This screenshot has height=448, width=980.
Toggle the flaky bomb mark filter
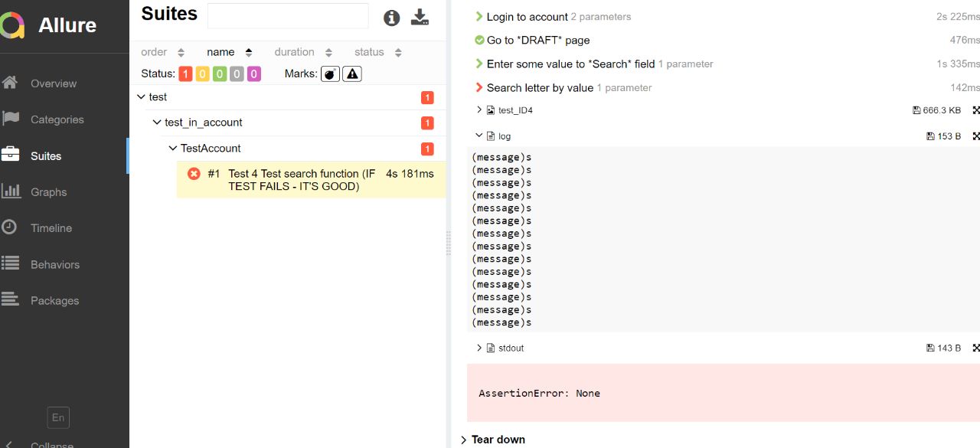pyautogui.click(x=330, y=74)
